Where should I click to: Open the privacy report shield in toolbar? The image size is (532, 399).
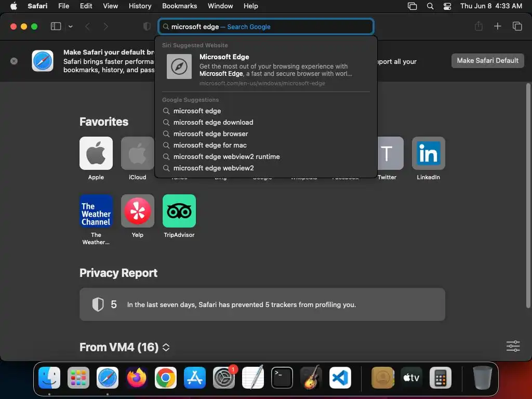pyautogui.click(x=147, y=26)
